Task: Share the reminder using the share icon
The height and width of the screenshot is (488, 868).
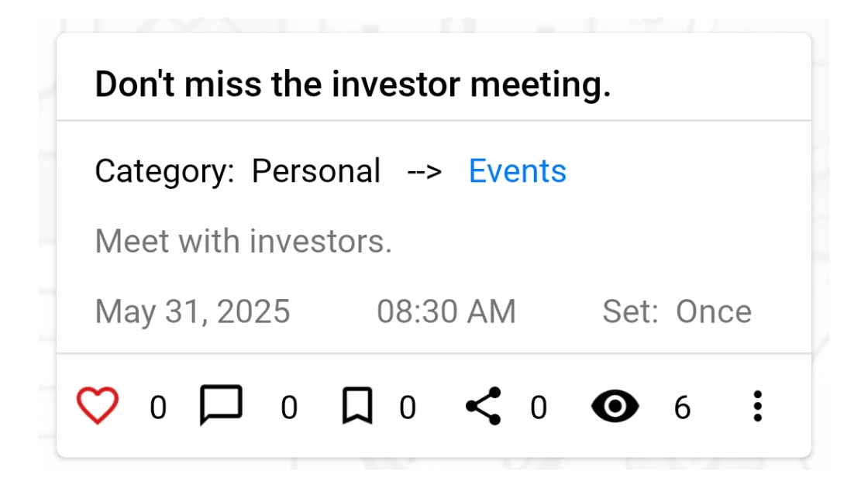Action: (483, 406)
